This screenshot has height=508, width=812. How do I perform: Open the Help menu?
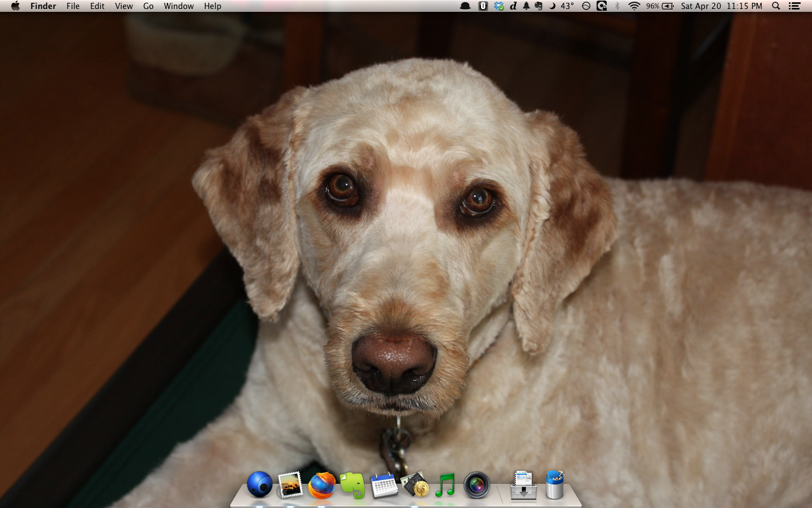point(213,6)
